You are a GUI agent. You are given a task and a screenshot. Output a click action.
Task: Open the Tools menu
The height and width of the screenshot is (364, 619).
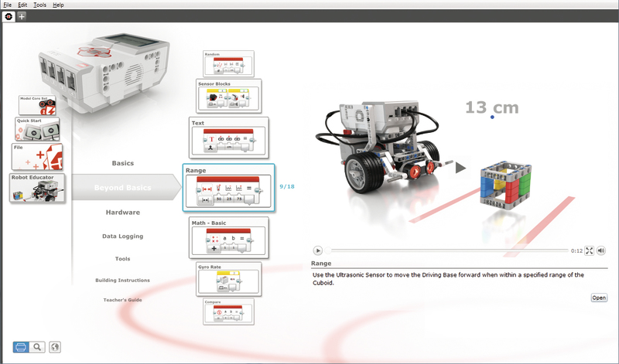[39, 5]
